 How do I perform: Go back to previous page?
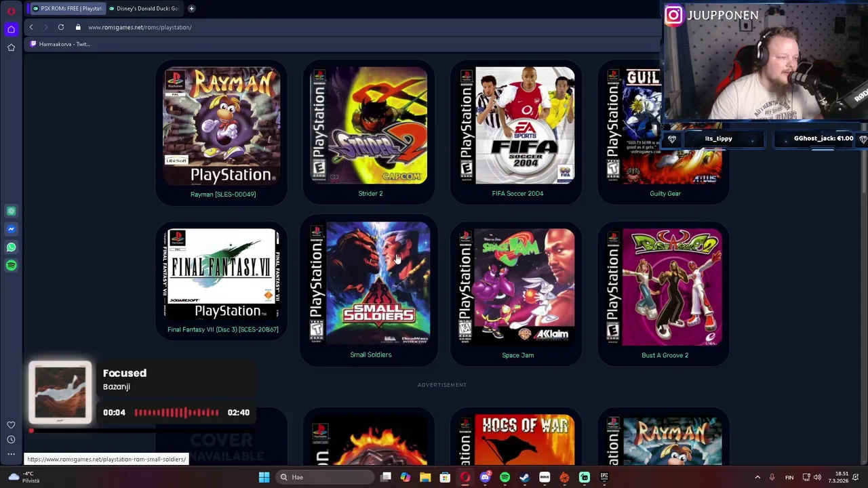coord(31,27)
